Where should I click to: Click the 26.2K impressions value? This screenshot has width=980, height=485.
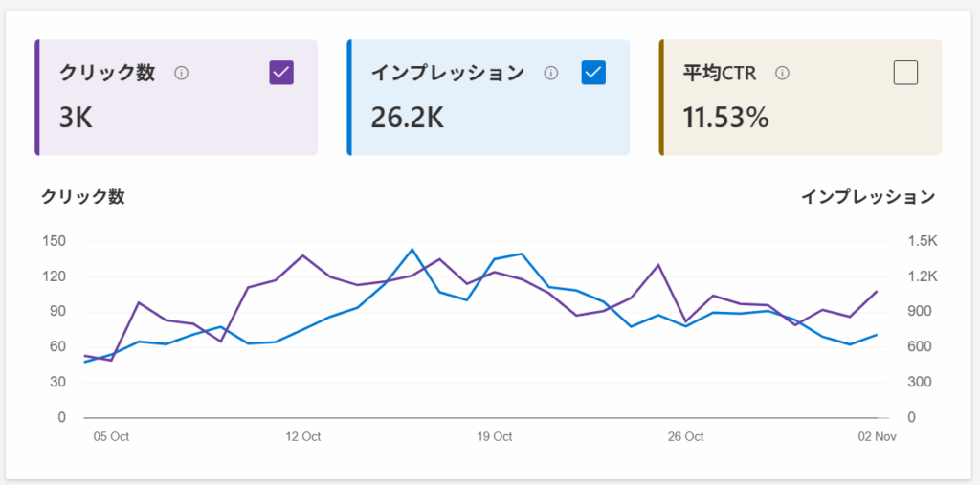pos(407,118)
